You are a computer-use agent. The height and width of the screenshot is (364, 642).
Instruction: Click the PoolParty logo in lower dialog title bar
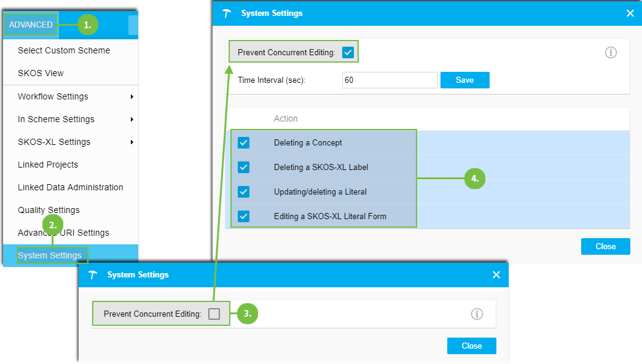(x=93, y=275)
